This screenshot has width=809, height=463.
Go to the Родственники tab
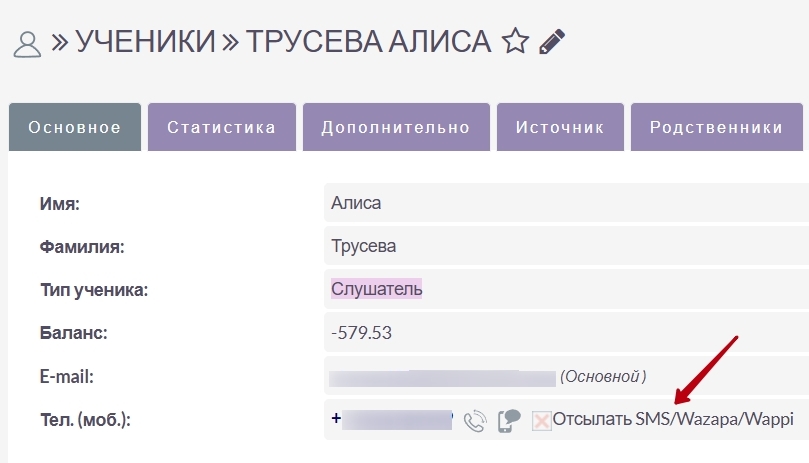(716, 127)
